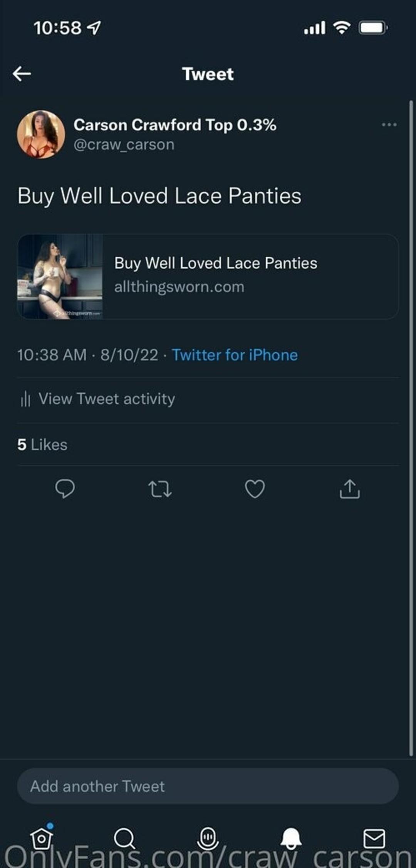The image size is (416, 868).
Task: Tap the back arrow icon
Action: pos(22,74)
